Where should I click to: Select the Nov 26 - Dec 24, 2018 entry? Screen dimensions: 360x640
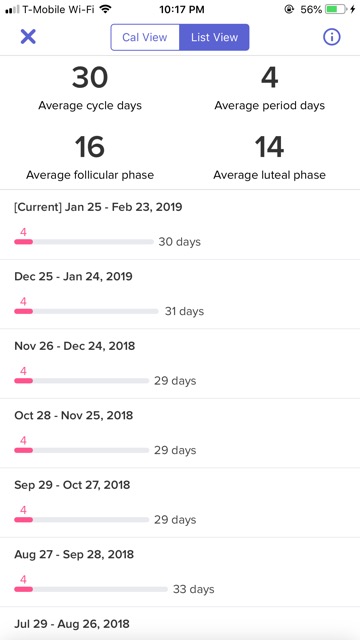point(180,363)
